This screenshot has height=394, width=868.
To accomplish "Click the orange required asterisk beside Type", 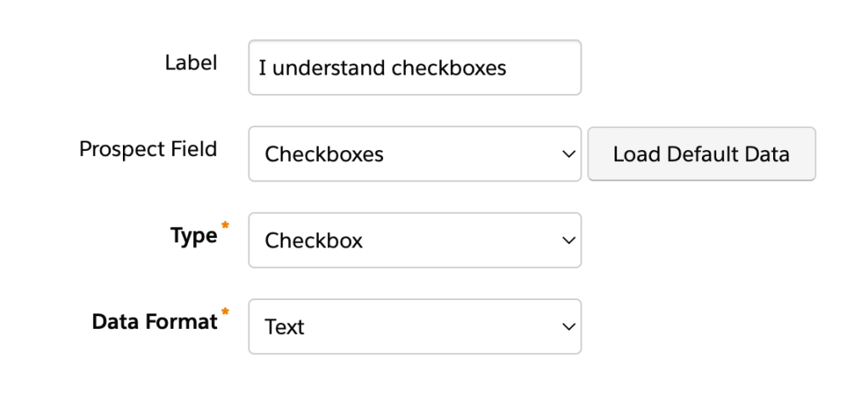I will [225, 226].
